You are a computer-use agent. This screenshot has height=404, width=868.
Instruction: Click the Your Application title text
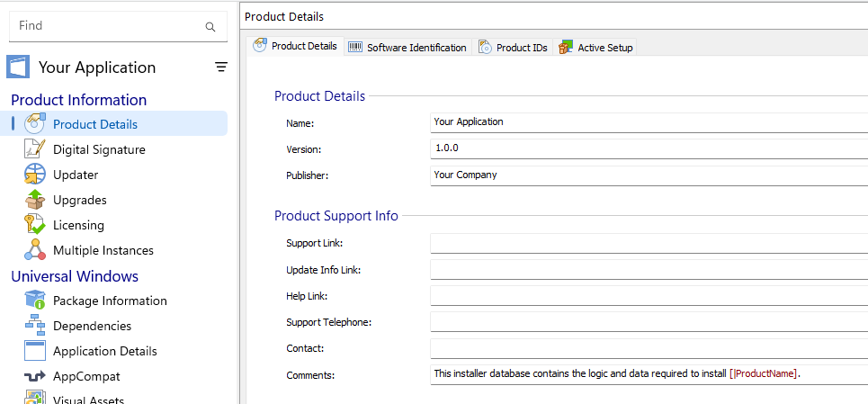point(97,67)
